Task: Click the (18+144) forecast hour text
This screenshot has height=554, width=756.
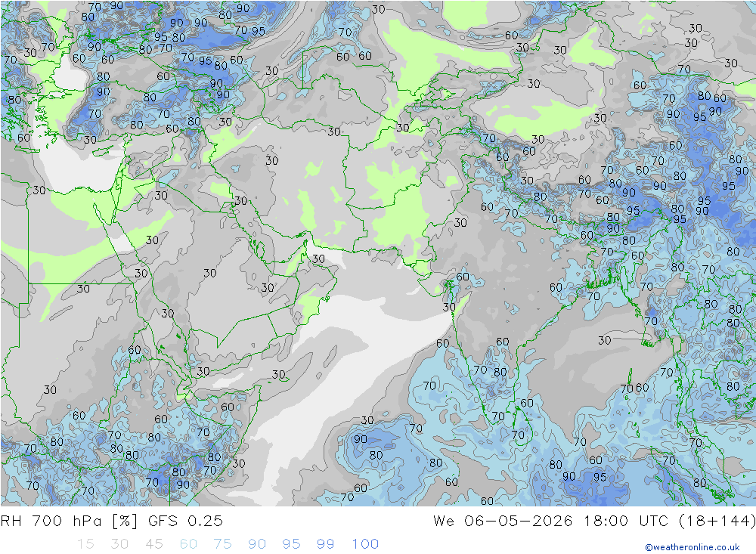Action: (717, 521)
